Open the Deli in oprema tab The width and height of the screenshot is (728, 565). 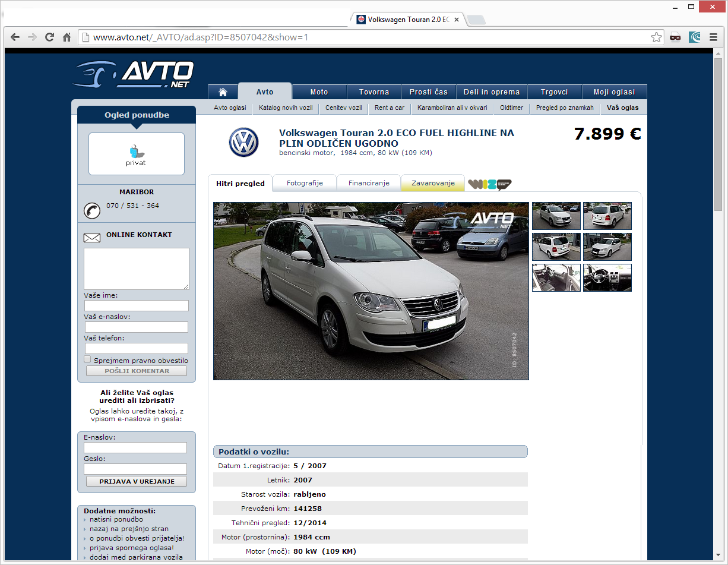pyautogui.click(x=492, y=92)
